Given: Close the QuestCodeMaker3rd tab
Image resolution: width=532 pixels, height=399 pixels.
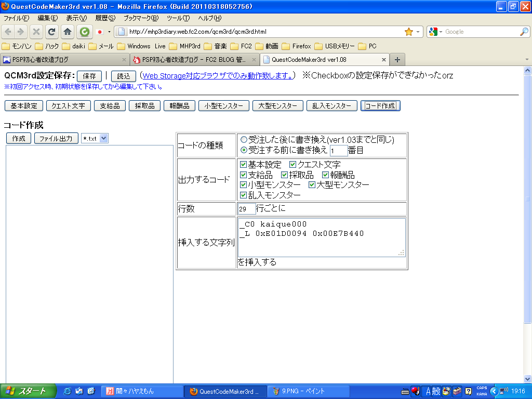Looking at the screenshot, I should (x=384, y=60).
